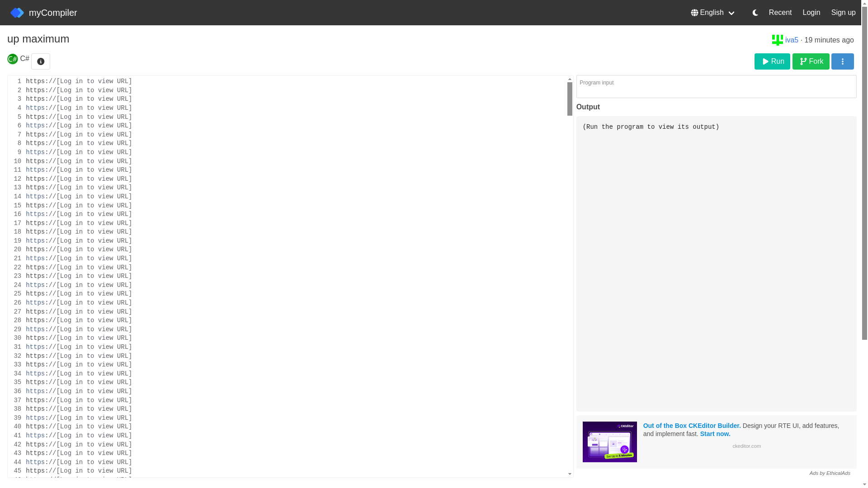This screenshot has width=868, height=488.
Task: Run the program
Action: coord(772,61)
